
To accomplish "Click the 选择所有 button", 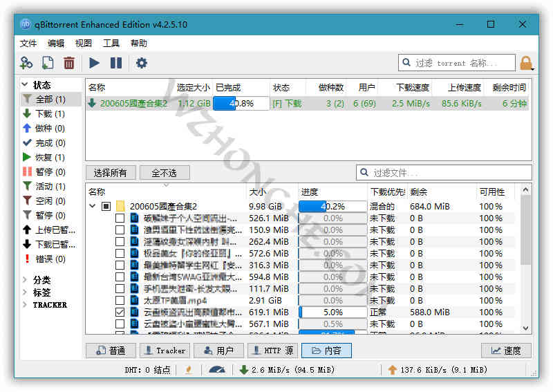I will point(111,173).
